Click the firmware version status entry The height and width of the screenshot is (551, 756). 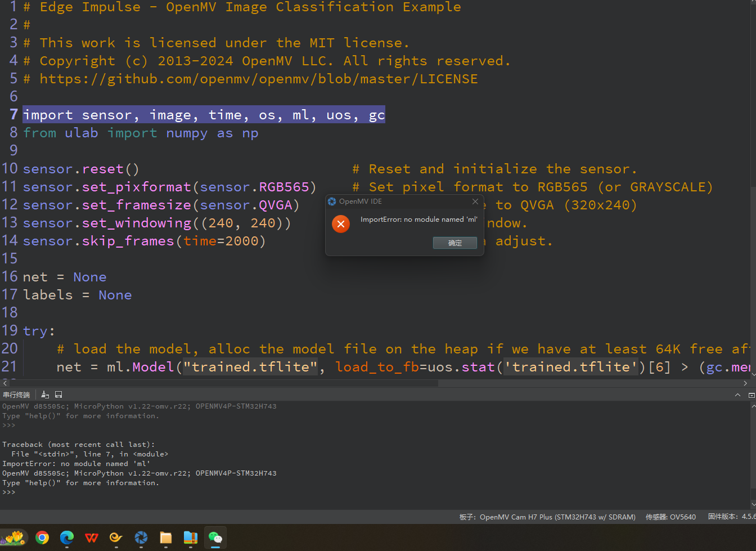731,517
